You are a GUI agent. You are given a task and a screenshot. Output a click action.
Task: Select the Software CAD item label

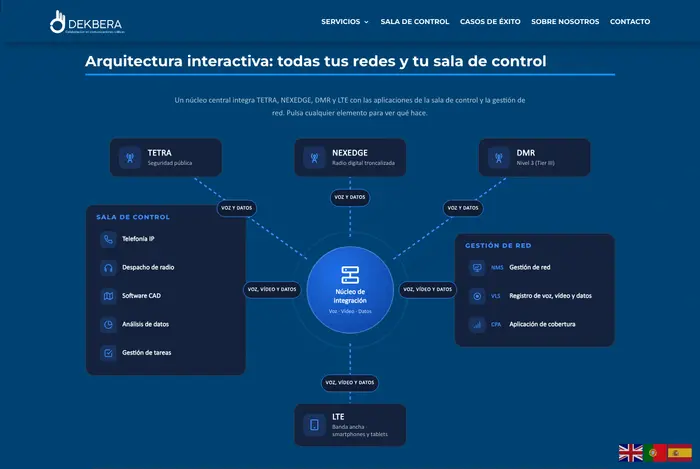click(141, 295)
